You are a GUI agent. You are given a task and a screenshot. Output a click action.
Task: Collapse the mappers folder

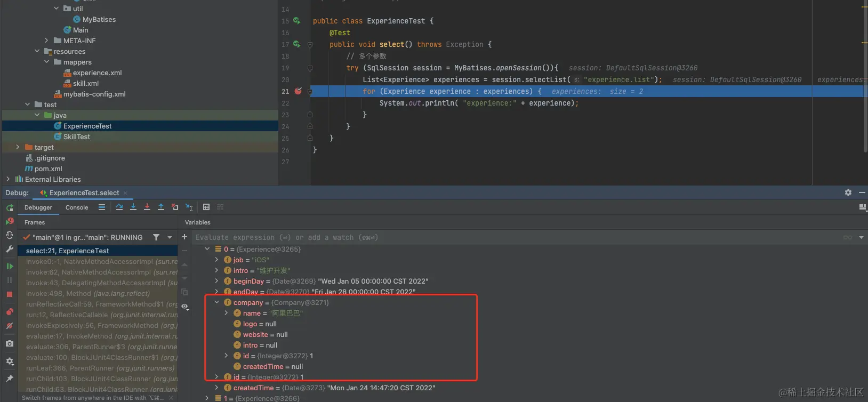point(47,61)
